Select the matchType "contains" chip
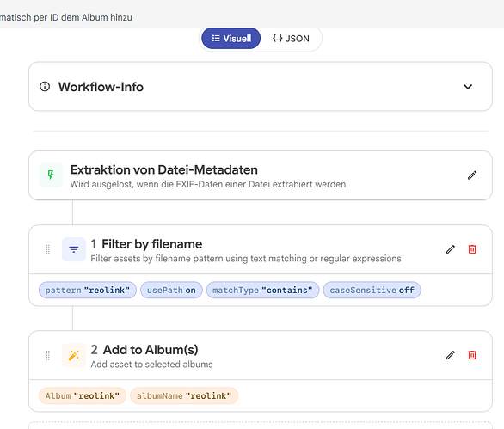 (x=262, y=291)
